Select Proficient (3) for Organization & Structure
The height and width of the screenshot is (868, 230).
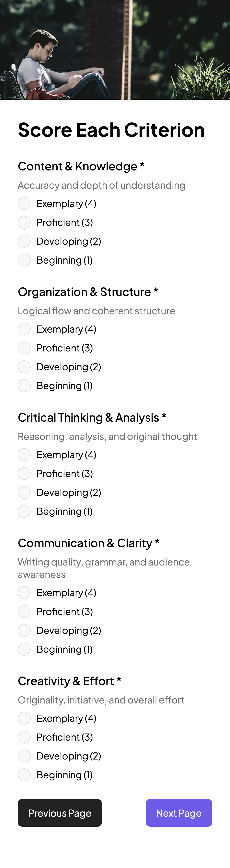tap(24, 348)
